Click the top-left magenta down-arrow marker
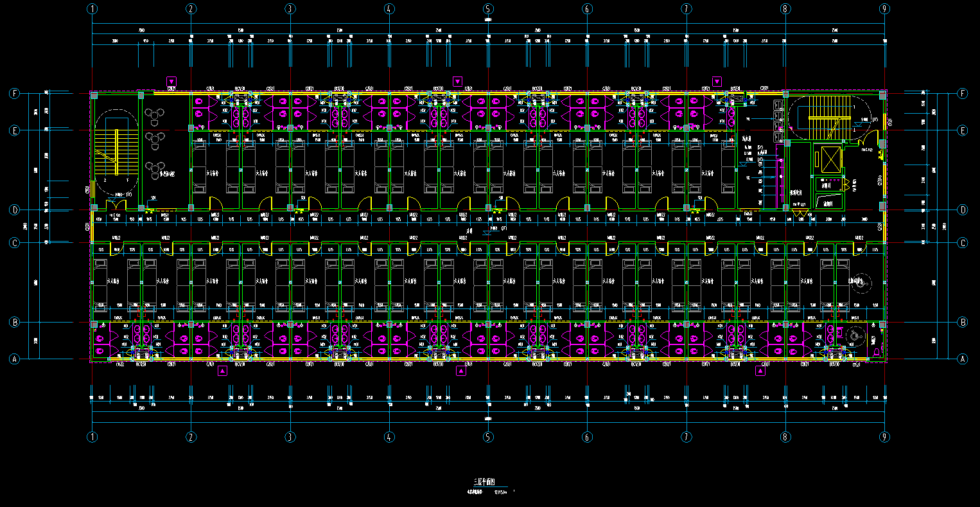The height and width of the screenshot is (507, 980). 171,82
